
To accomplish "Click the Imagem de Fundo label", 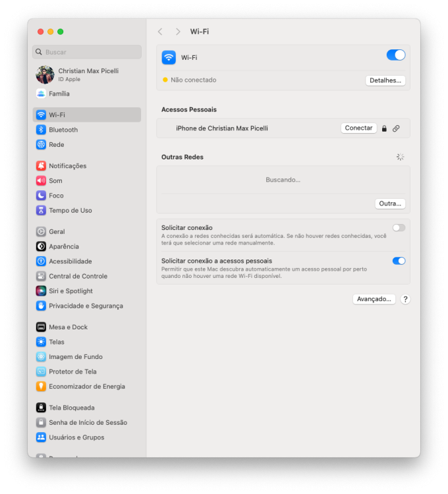I will click(x=76, y=356).
